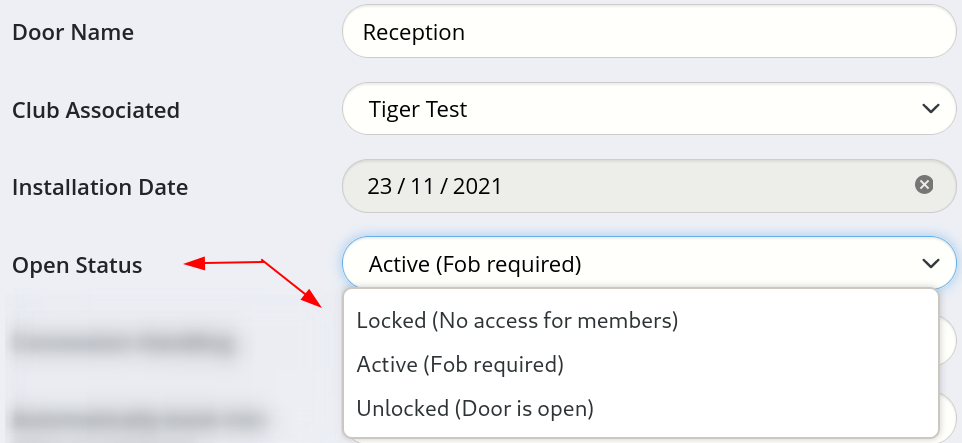
Task: Click the Installation Date label
Action: pyautogui.click(x=100, y=187)
